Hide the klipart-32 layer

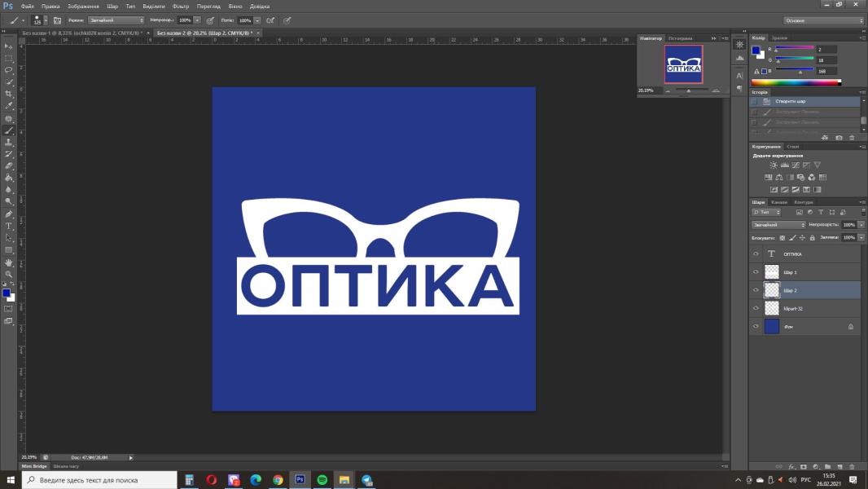click(x=756, y=308)
